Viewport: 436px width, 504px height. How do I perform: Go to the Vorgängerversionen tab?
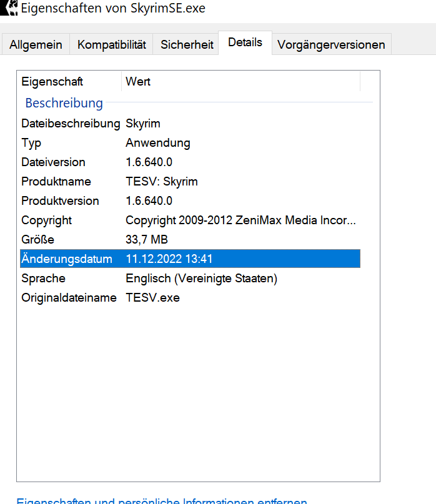(332, 44)
